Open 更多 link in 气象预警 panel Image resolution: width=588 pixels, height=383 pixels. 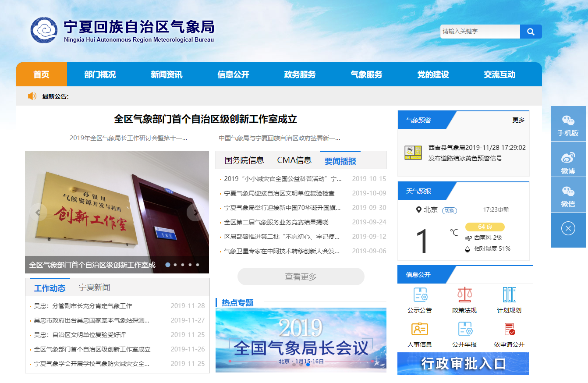(x=518, y=120)
